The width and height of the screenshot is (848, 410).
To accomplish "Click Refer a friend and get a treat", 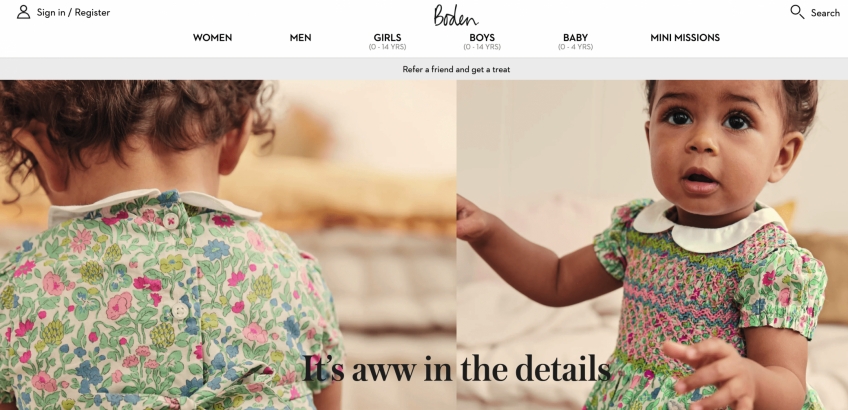I will point(456,69).
